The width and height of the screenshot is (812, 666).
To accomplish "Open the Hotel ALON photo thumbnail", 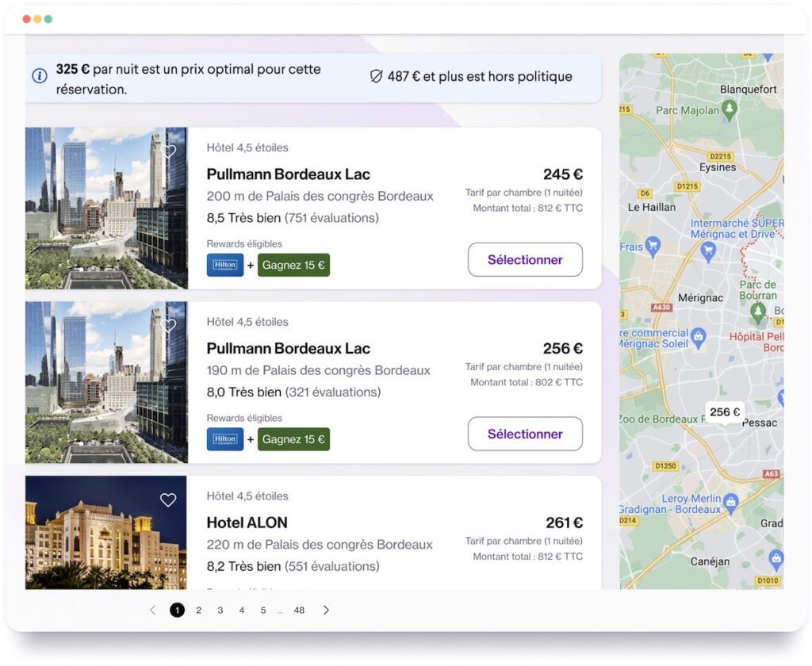I will tap(105, 533).
